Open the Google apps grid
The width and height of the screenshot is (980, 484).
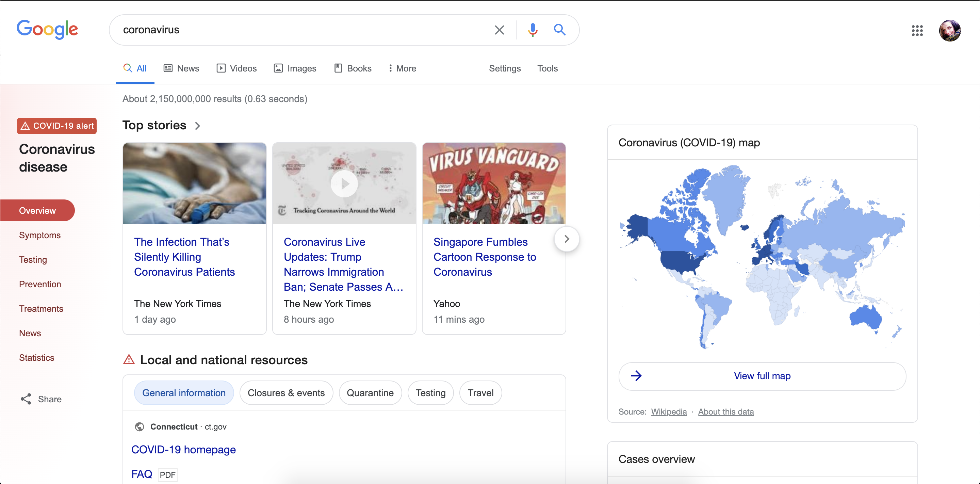point(917,30)
